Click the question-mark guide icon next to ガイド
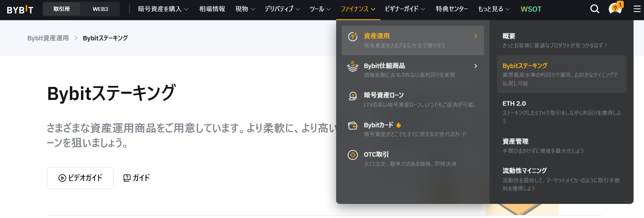Screen dimensions: 644x218 click(x=127, y=178)
